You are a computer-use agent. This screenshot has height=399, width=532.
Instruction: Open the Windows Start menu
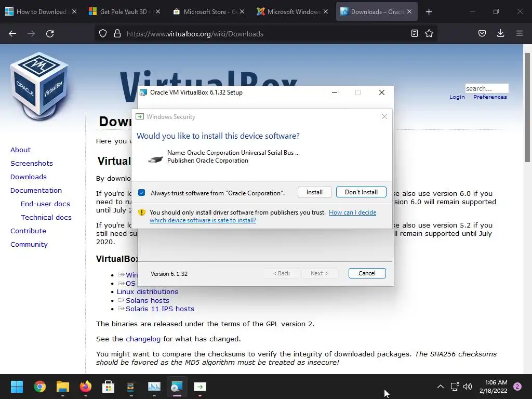point(17,387)
